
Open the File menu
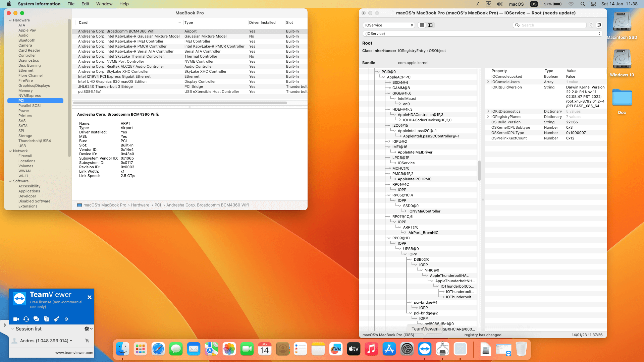pos(71,4)
